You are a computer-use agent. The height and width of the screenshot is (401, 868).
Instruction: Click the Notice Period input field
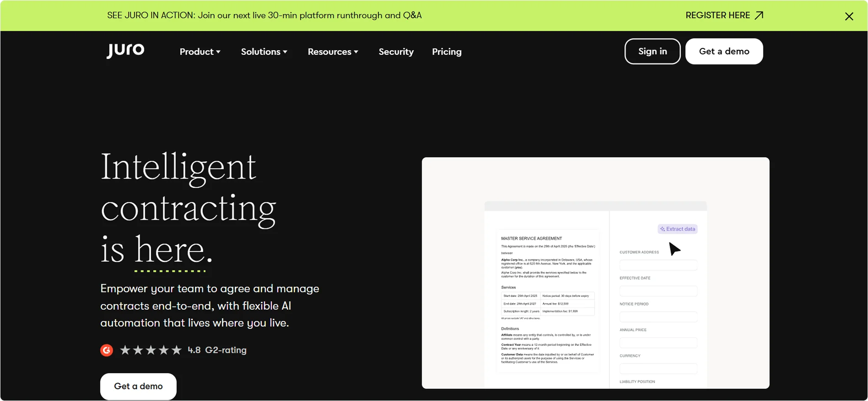658,317
